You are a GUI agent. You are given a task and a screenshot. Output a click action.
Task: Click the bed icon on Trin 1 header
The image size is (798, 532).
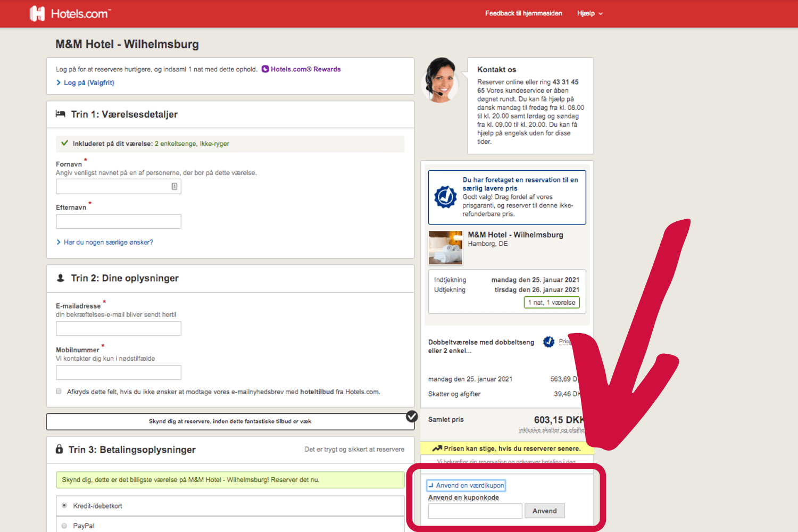(x=61, y=113)
